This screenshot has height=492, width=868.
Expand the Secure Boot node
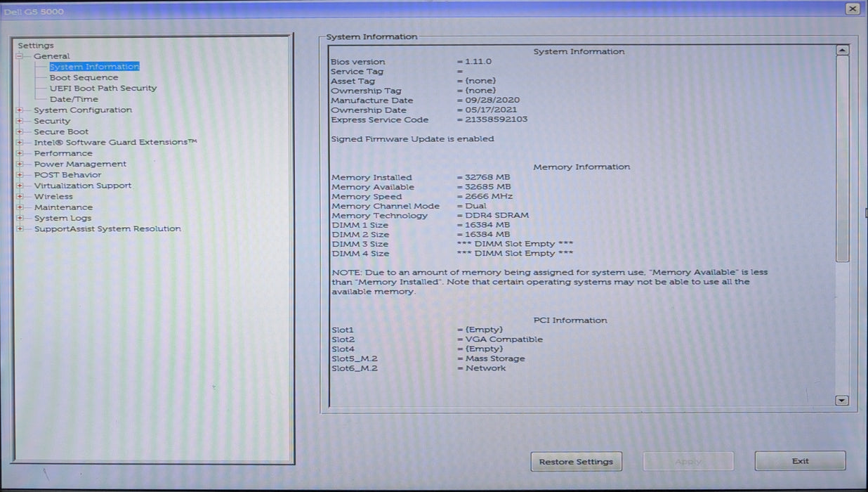click(x=20, y=132)
